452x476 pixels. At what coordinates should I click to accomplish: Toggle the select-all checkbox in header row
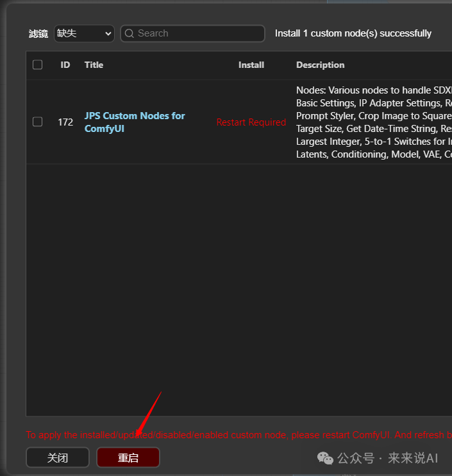pyautogui.click(x=37, y=65)
